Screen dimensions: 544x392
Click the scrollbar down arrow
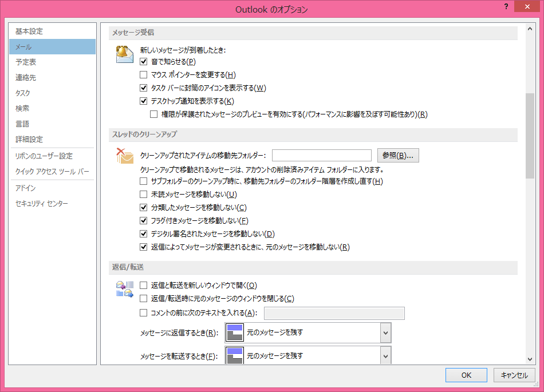(530, 359)
